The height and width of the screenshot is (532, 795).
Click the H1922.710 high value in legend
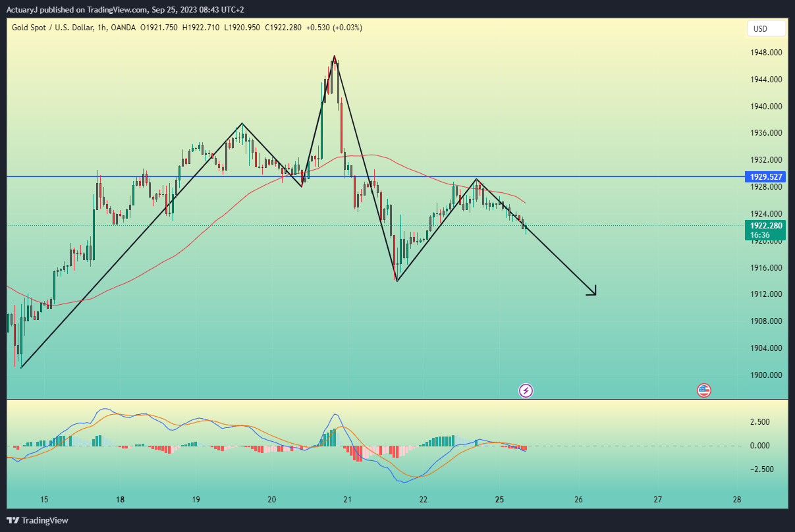click(201, 28)
